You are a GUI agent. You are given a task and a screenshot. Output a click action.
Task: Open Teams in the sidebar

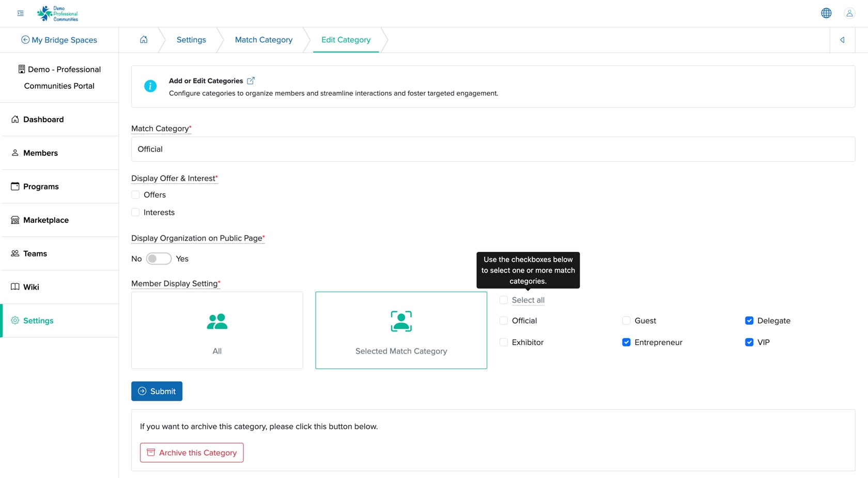coord(60,253)
